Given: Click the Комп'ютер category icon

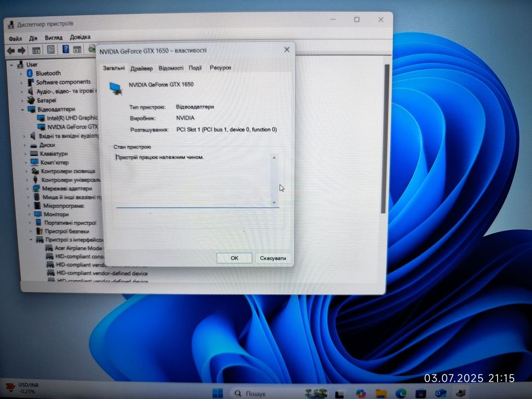Looking at the screenshot, I should [x=35, y=162].
